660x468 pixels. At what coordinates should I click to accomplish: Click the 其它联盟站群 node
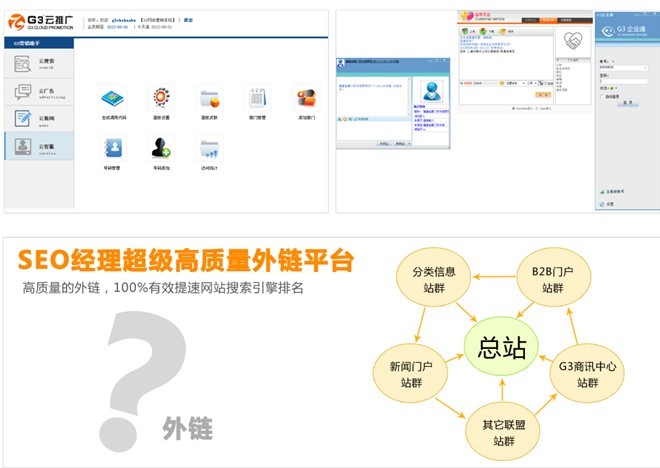[503, 433]
